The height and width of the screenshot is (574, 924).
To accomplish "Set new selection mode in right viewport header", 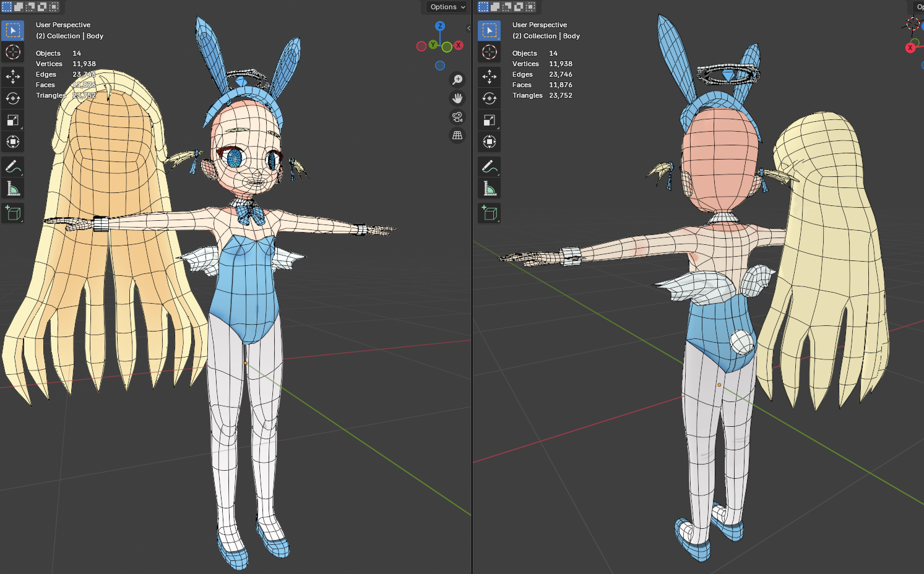I will click(483, 7).
